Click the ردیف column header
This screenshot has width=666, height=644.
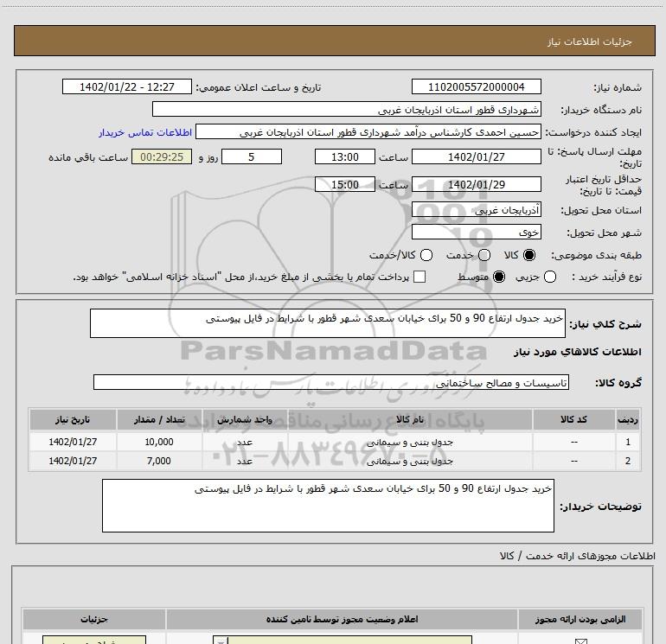(x=628, y=419)
